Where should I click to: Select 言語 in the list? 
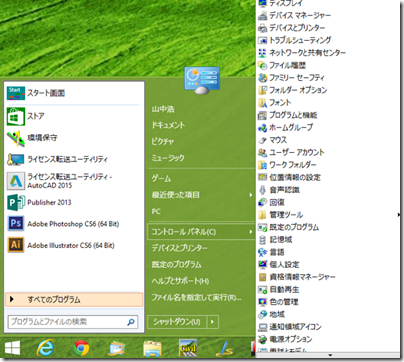277,252
